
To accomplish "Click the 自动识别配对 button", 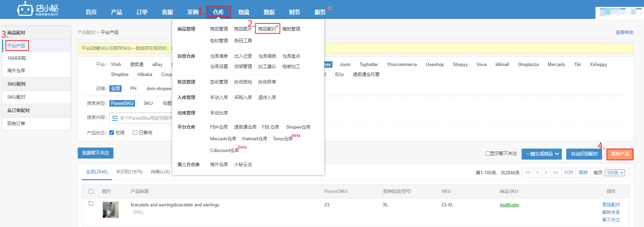I will (x=584, y=154).
